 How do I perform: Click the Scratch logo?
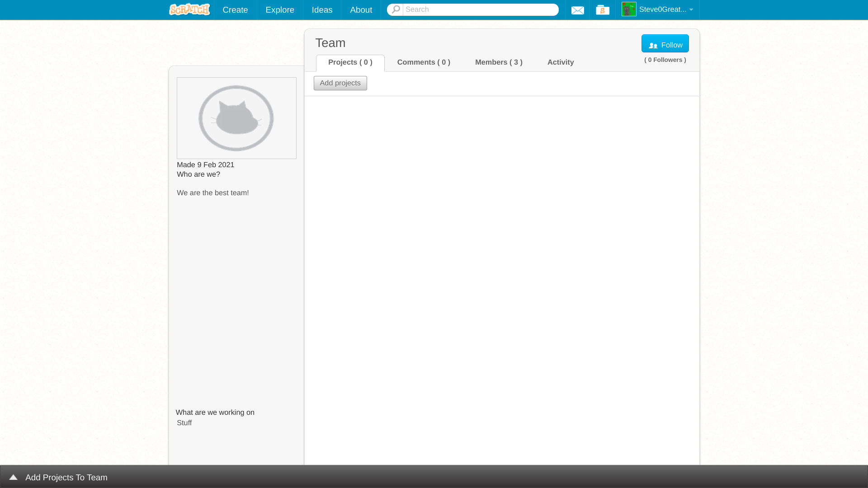point(189,9)
